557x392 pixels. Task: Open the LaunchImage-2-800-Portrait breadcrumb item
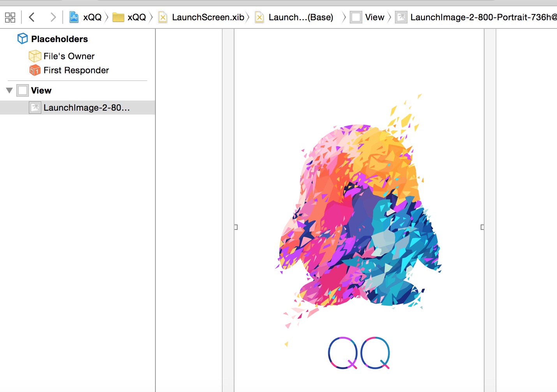(x=483, y=17)
